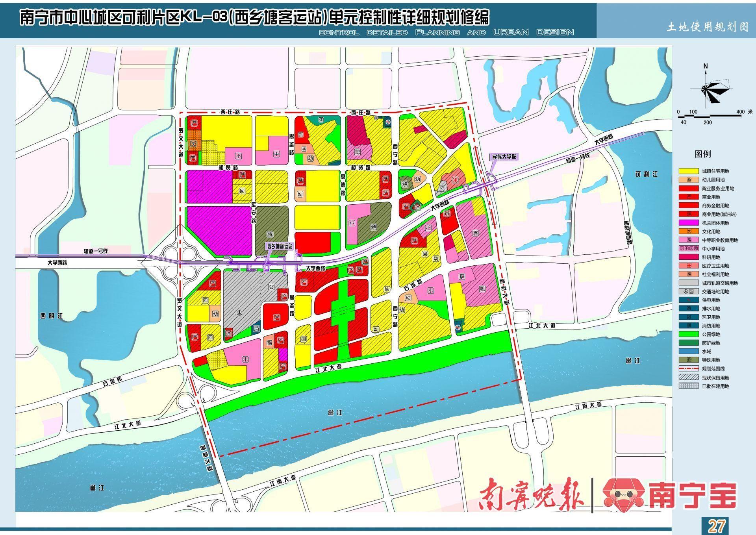The height and width of the screenshot is (535, 756).
Task: Click the 文 cultural parcel symbol by 罗文大道
Action: (x=193, y=144)
